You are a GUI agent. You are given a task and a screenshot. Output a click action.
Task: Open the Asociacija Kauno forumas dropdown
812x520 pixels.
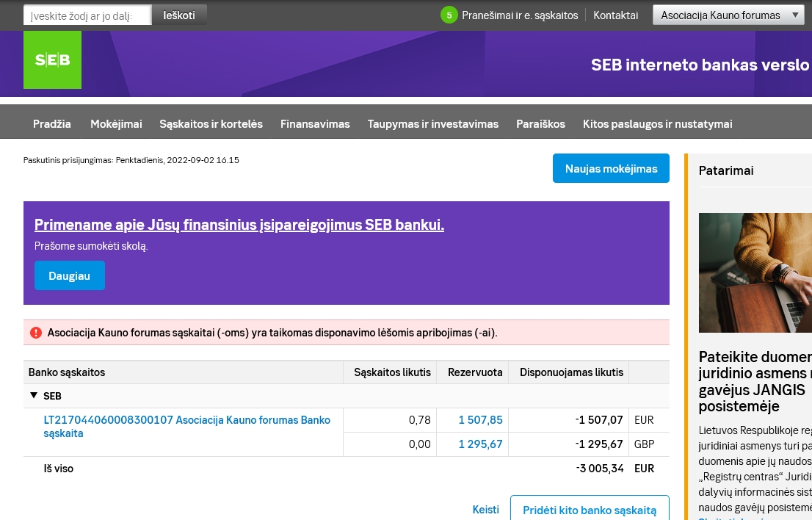coord(728,15)
